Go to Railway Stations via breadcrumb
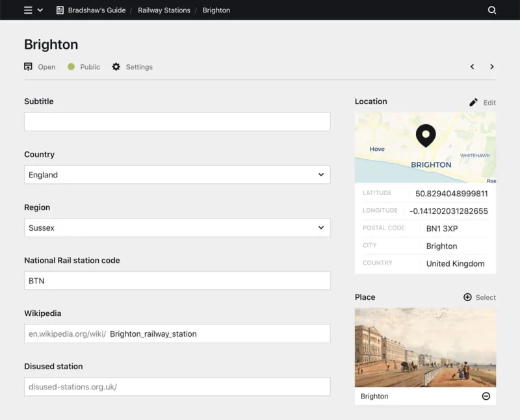The height and width of the screenshot is (420, 520). [x=164, y=10]
